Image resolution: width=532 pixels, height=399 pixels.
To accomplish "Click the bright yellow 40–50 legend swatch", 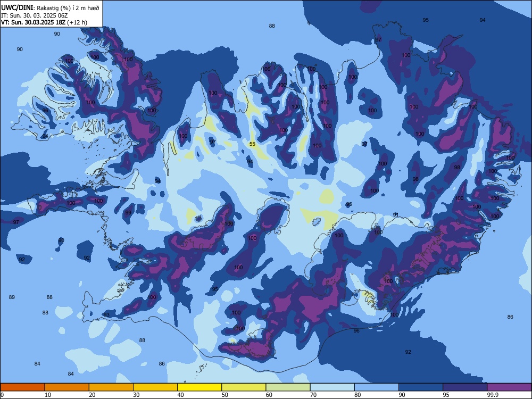I will [199, 387].
